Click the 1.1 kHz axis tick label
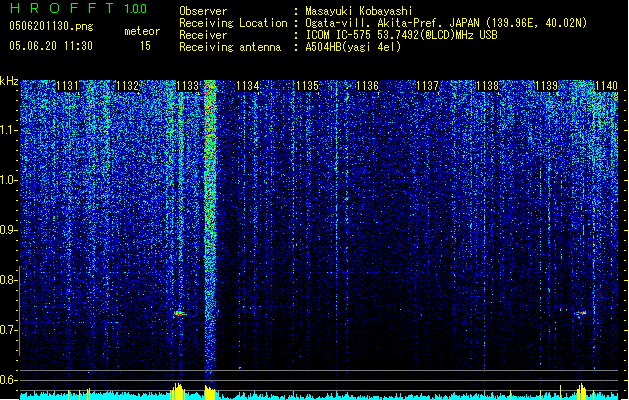 (x=8, y=130)
